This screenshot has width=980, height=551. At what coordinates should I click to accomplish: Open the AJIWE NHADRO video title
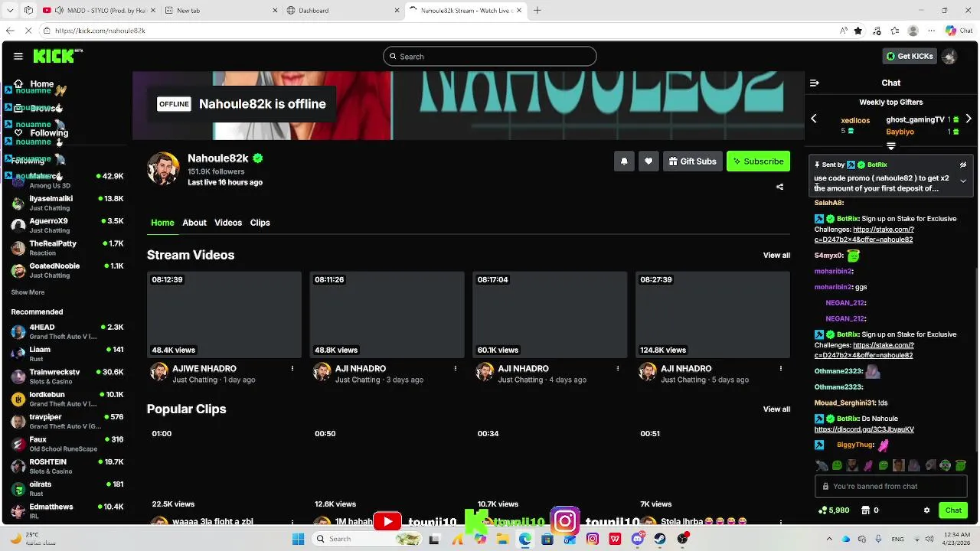tap(204, 369)
